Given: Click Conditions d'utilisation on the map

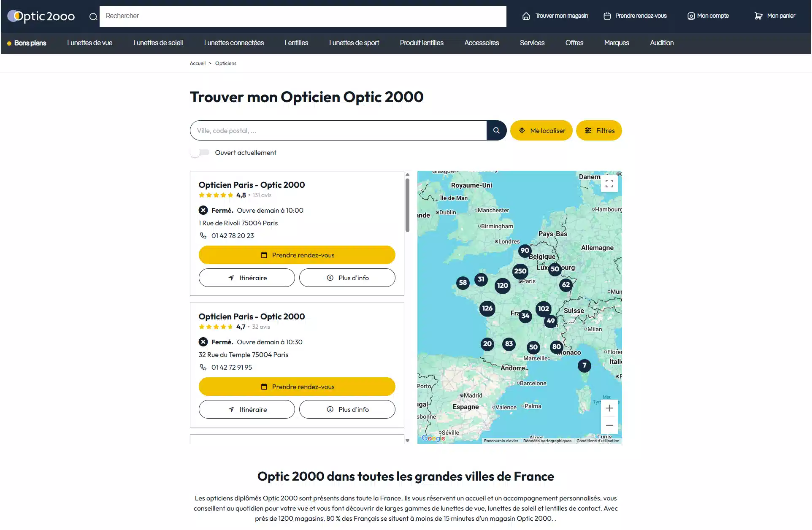Looking at the screenshot, I should [598, 441].
